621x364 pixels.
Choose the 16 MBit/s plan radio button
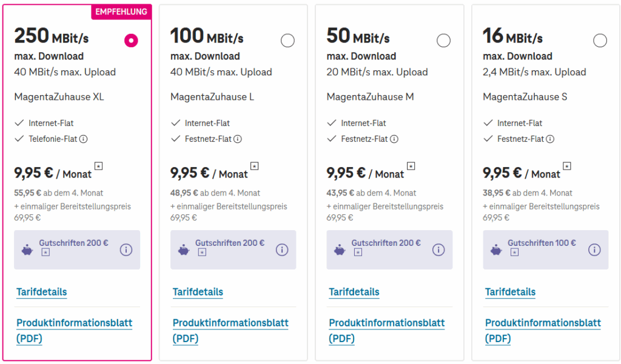600,41
